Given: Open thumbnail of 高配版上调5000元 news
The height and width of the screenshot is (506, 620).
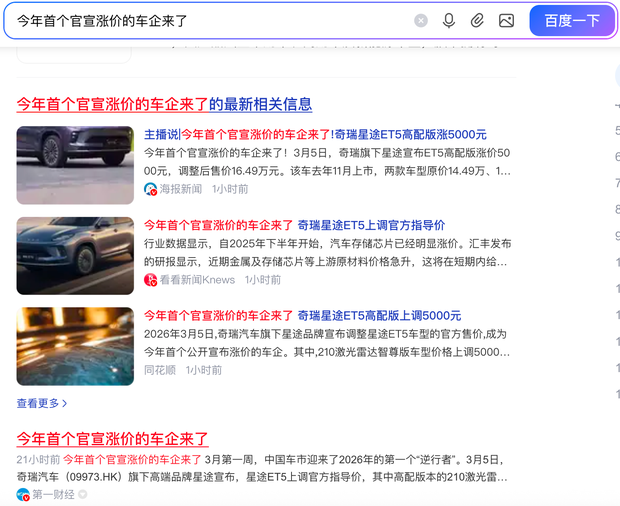Looking at the screenshot, I should (75, 346).
